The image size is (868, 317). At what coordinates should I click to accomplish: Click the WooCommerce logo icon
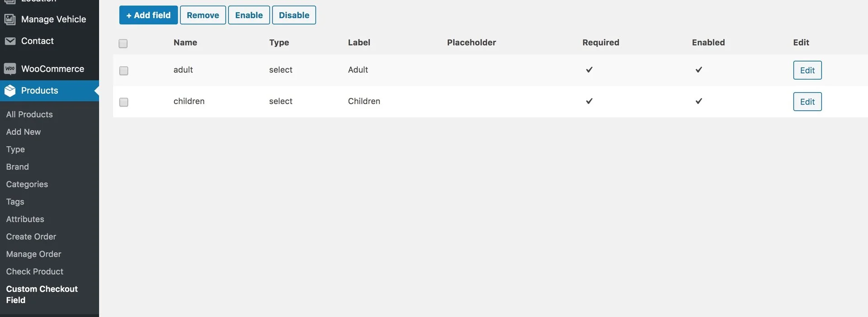10,69
